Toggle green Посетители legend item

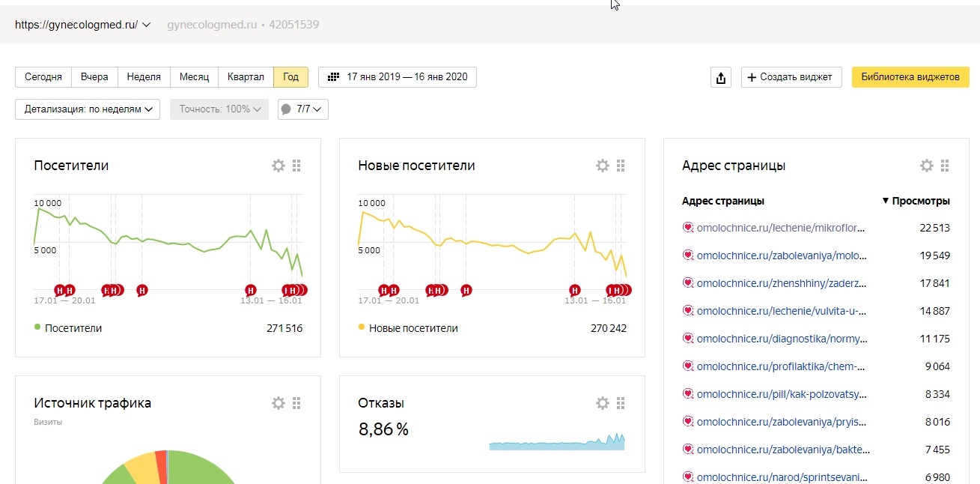click(x=68, y=328)
